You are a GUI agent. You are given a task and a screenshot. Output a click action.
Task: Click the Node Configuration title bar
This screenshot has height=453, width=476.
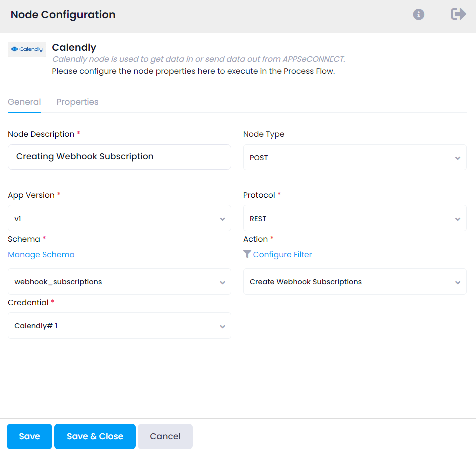(62, 14)
